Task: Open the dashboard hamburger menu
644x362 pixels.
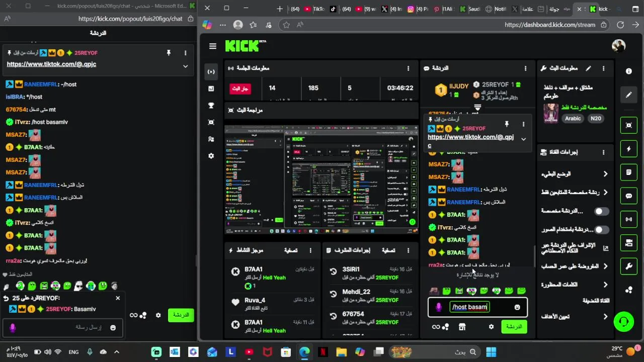Action: [213, 46]
